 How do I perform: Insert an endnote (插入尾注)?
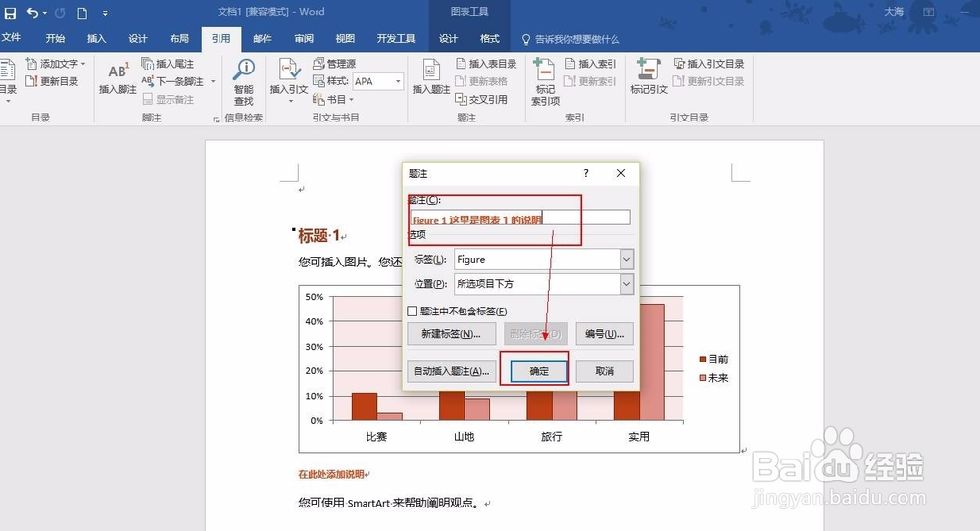click(x=168, y=64)
